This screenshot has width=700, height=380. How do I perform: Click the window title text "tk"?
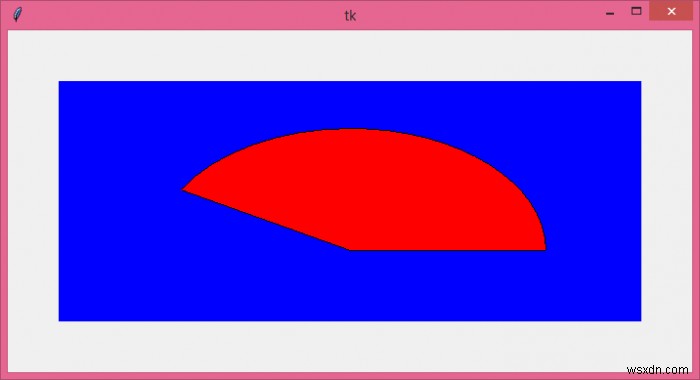(x=350, y=16)
